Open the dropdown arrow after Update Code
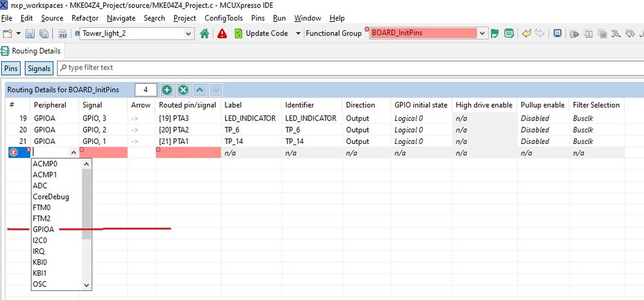Image resolution: width=644 pixels, height=300 pixels. 298,34
